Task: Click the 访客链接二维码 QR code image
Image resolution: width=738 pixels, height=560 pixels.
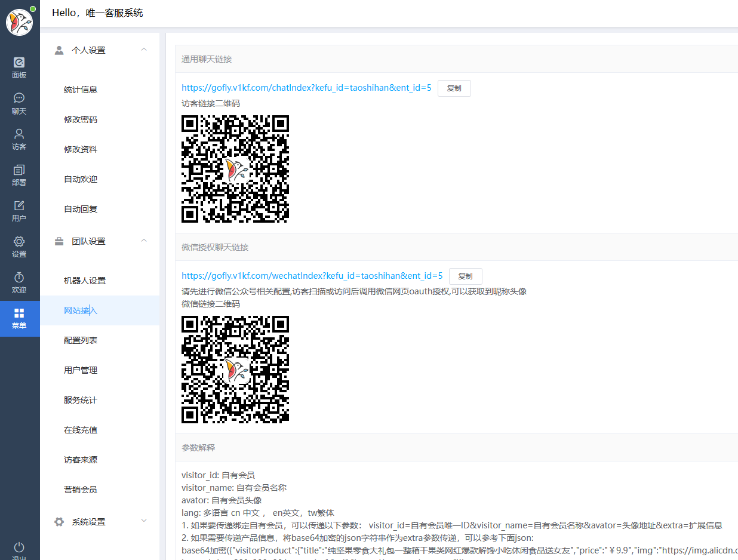Action: 235,169
